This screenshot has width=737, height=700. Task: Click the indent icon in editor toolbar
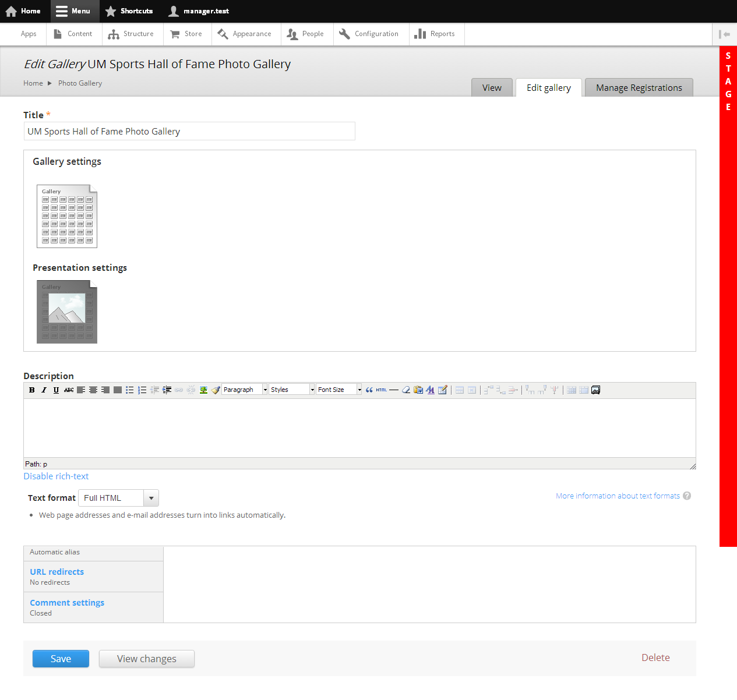click(167, 390)
